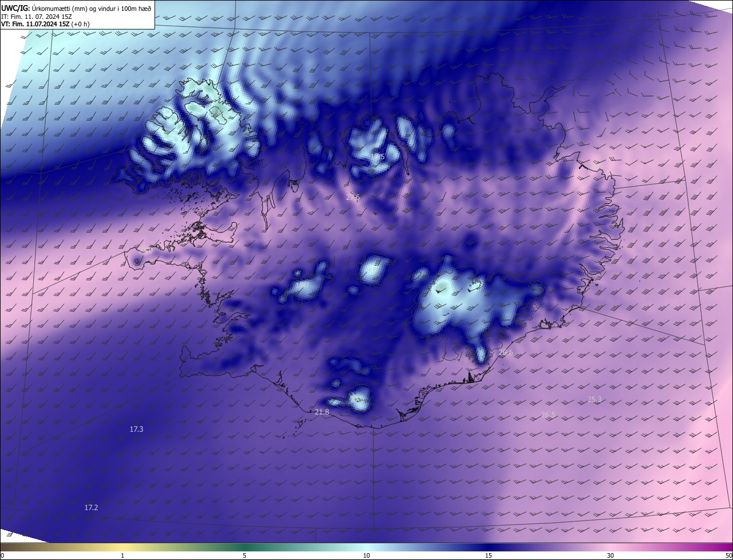733x560 pixels.
Task: Click the legend tick label 15
Action: point(488,555)
